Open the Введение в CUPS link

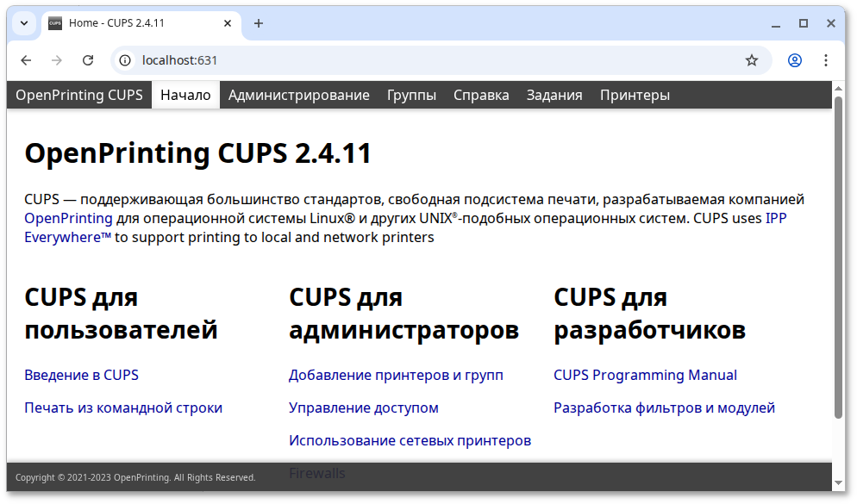tap(82, 375)
